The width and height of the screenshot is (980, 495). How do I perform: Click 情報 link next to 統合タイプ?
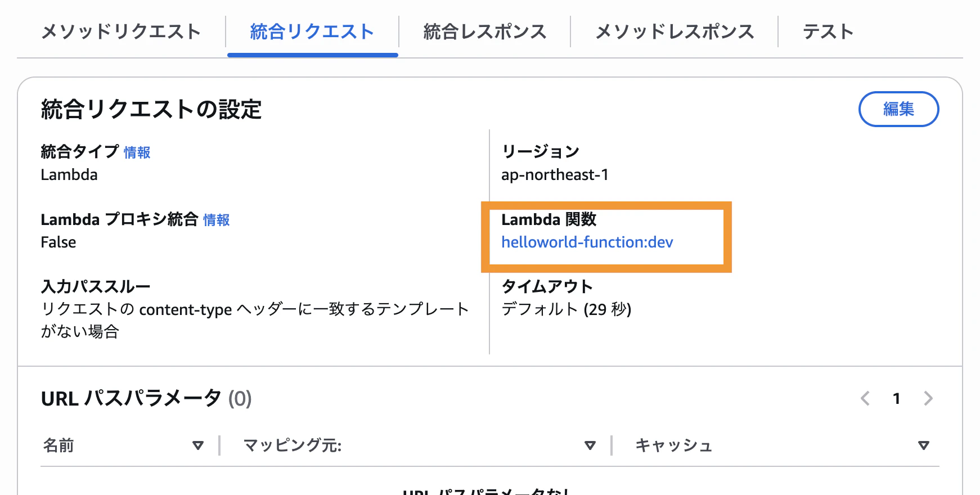pos(137,152)
